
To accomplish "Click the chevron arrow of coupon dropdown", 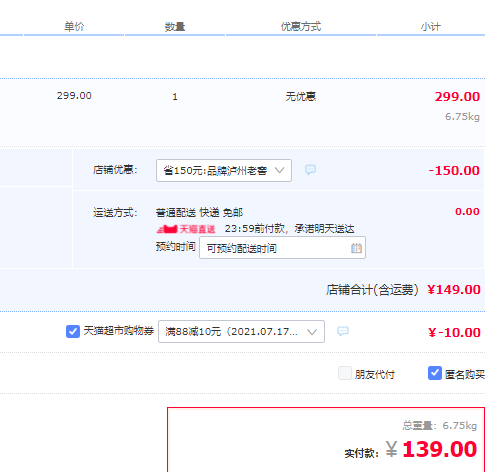I will coord(312,332).
